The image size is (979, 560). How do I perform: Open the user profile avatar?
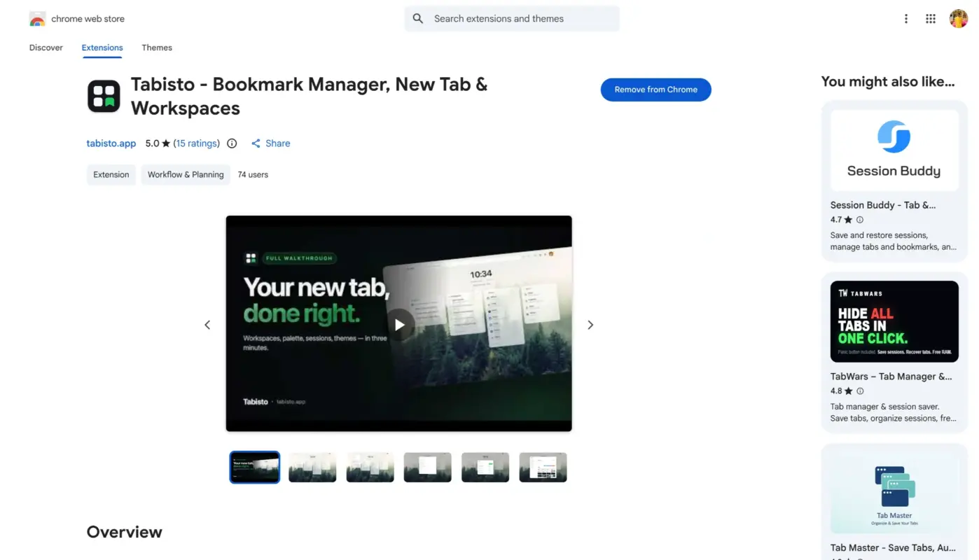point(959,19)
